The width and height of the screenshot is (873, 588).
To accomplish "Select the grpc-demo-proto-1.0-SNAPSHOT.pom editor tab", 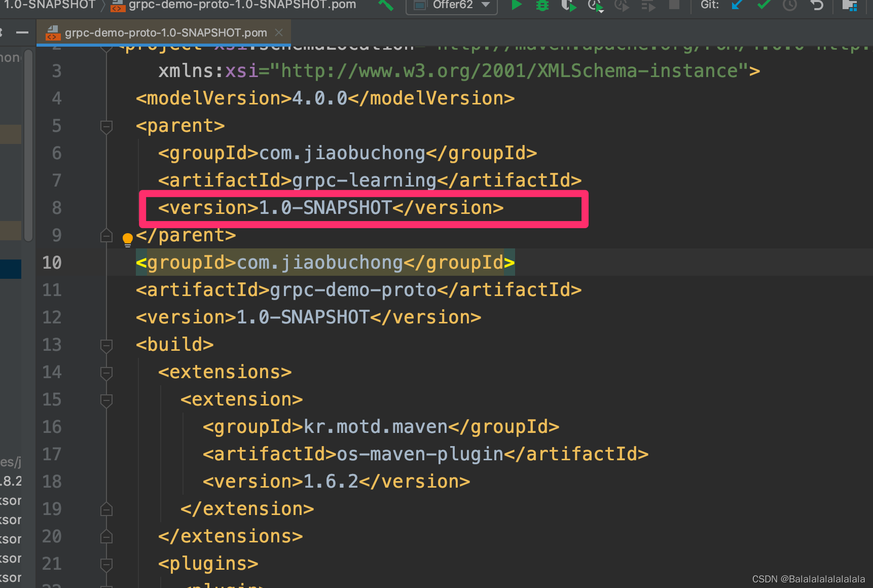I will click(163, 33).
